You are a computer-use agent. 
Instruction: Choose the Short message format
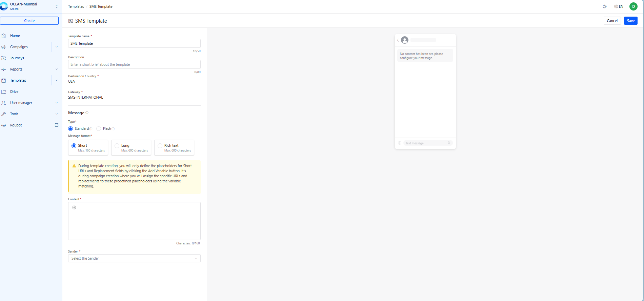88,147
